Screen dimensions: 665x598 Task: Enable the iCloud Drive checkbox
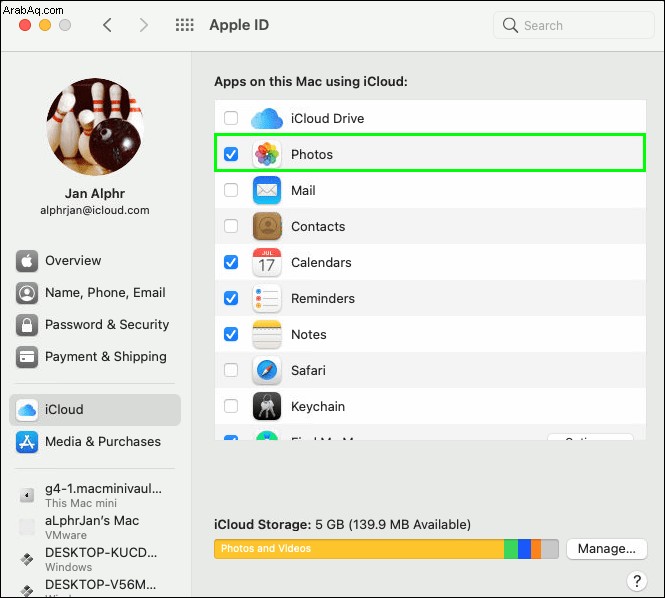231,118
